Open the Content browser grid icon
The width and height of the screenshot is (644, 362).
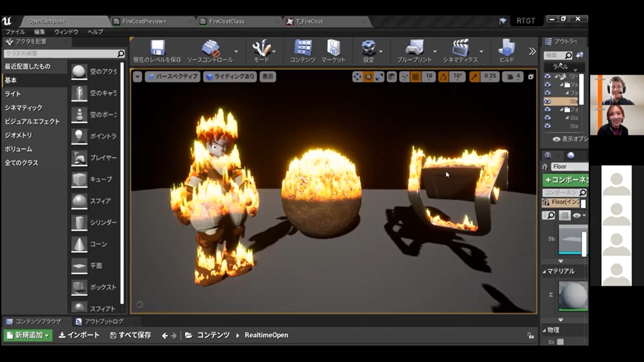pyautogui.click(x=303, y=48)
